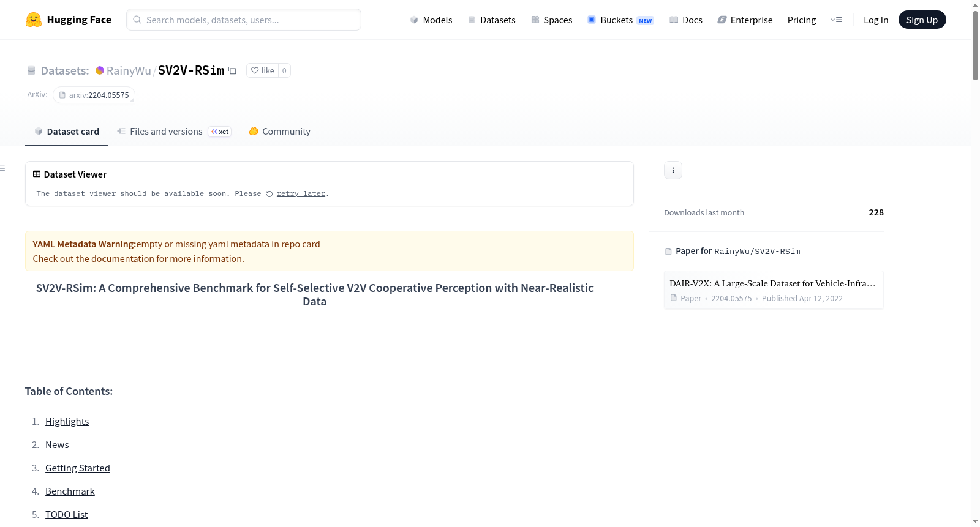Click the 'YAML Metadata Warning:' text
This screenshot has width=980, height=527.
(85, 244)
